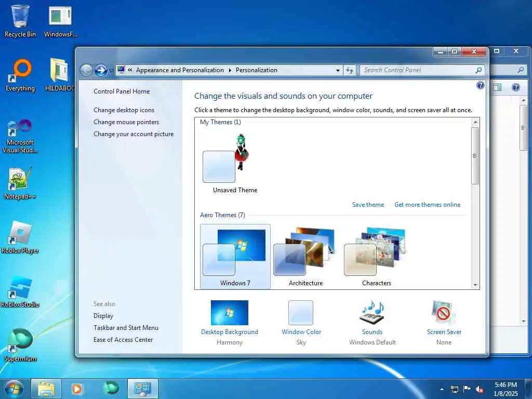Launch Microsoft Visual Studio desktop shortcut
The image size is (532, 399).
click(x=20, y=136)
